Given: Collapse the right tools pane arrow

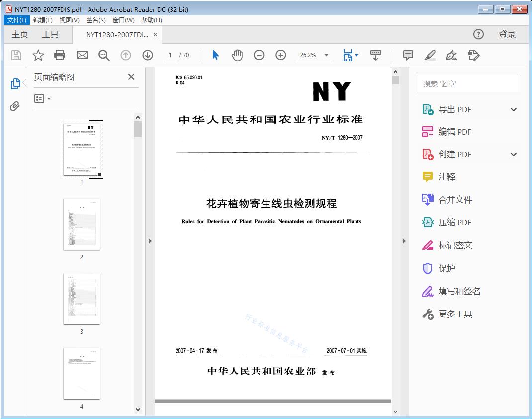Looking at the screenshot, I should [404, 241].
